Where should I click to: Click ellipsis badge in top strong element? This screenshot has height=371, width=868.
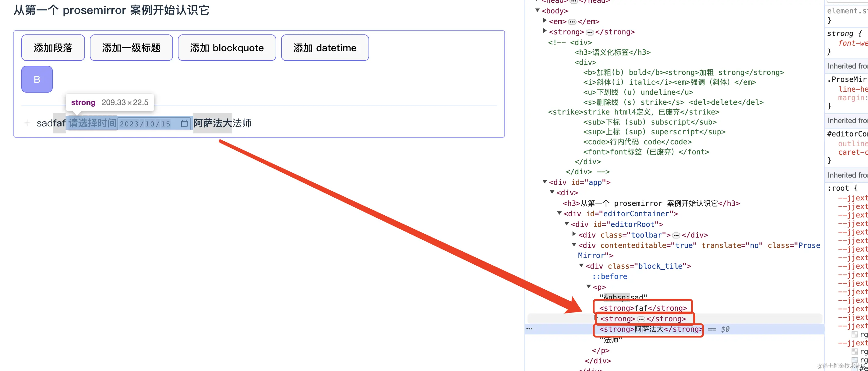click(x=589, y=32)
